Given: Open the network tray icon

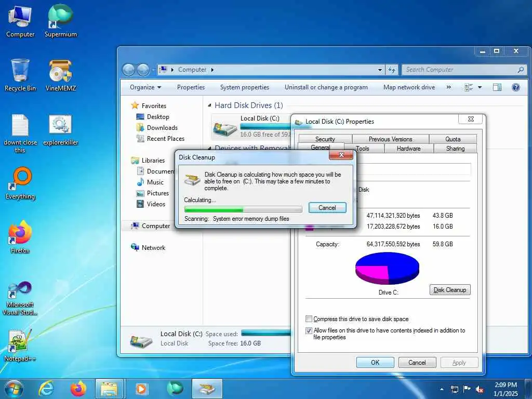Looking at the screenshot, I should coord(454,389).
